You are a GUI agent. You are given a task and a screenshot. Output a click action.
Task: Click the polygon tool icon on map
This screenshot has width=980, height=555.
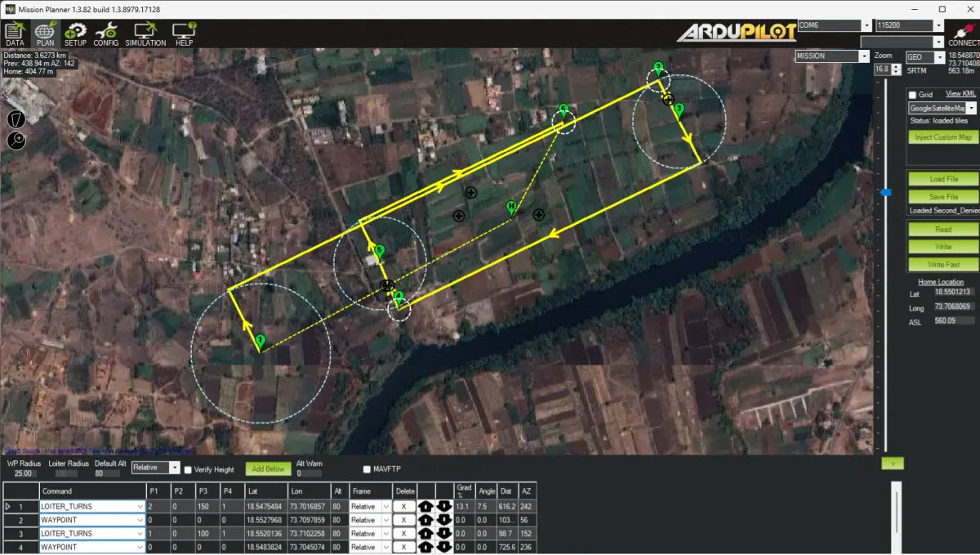coord(16,119)
